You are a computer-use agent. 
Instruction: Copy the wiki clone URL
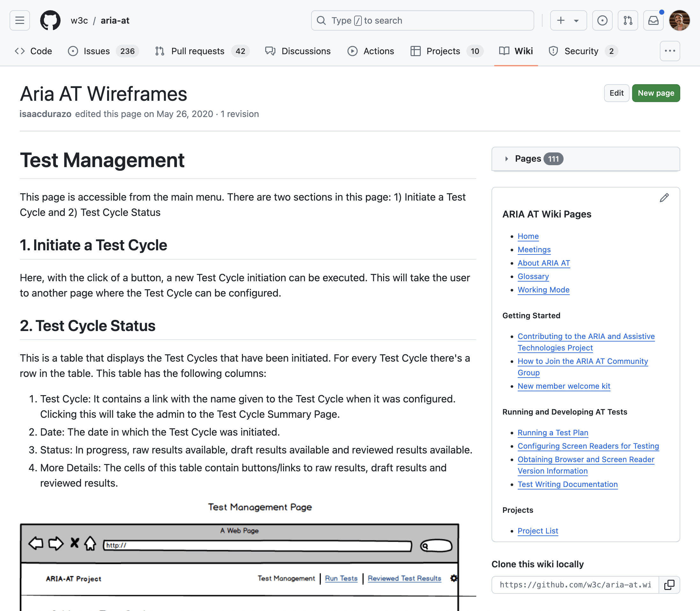(669, 585)
